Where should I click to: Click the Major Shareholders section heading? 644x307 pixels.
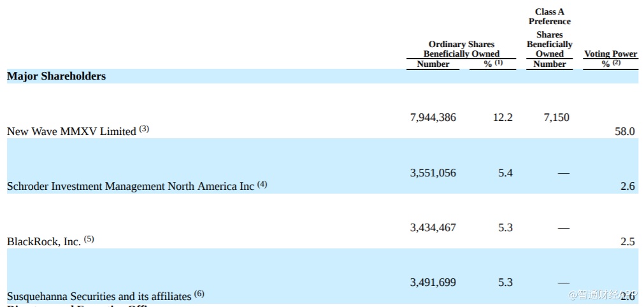coord(56,76)
